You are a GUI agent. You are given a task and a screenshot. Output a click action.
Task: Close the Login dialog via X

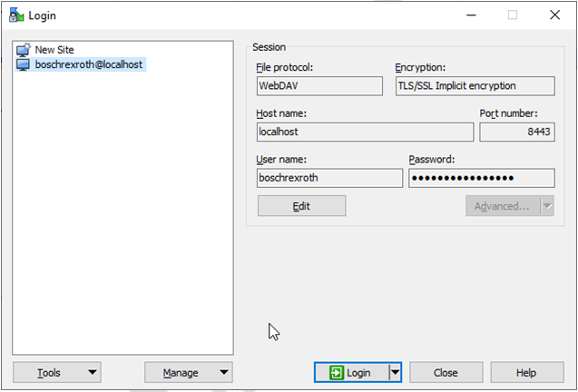(554, 15)
